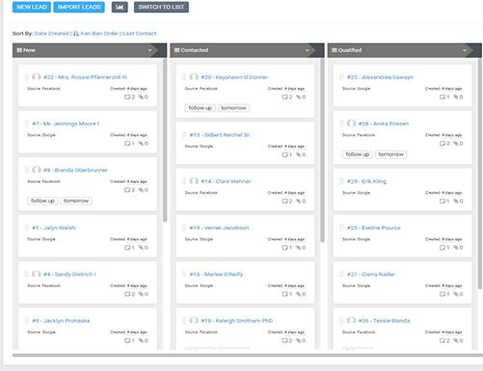Screen dimensions: 483x371
Task: Click the avatar icon on lead #22 card
Action: click(36, 77)
